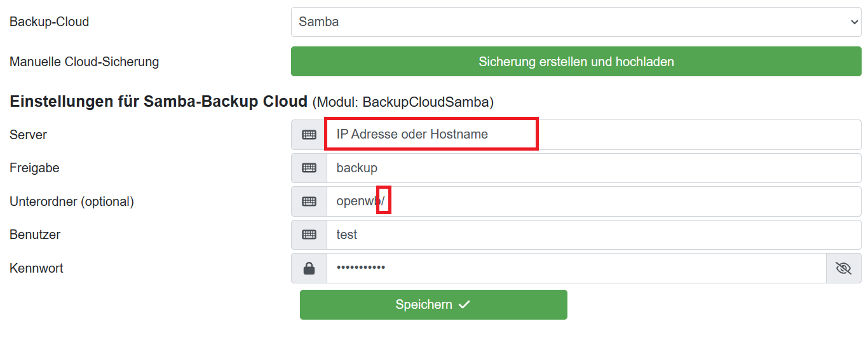The width and height of the screenshot is (868, 340).
Task: Click the keyboard icon beside Benutzer field
Action: [x=309, y=235]
